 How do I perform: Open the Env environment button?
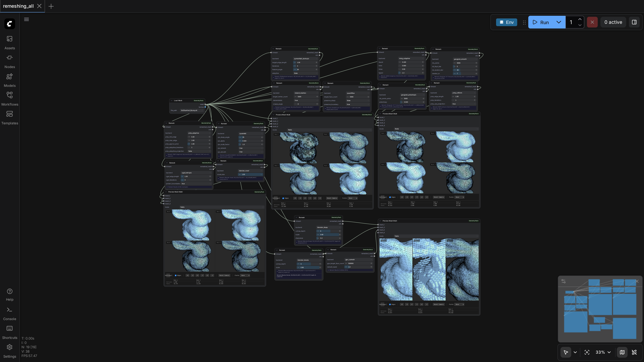pos(506,22)
